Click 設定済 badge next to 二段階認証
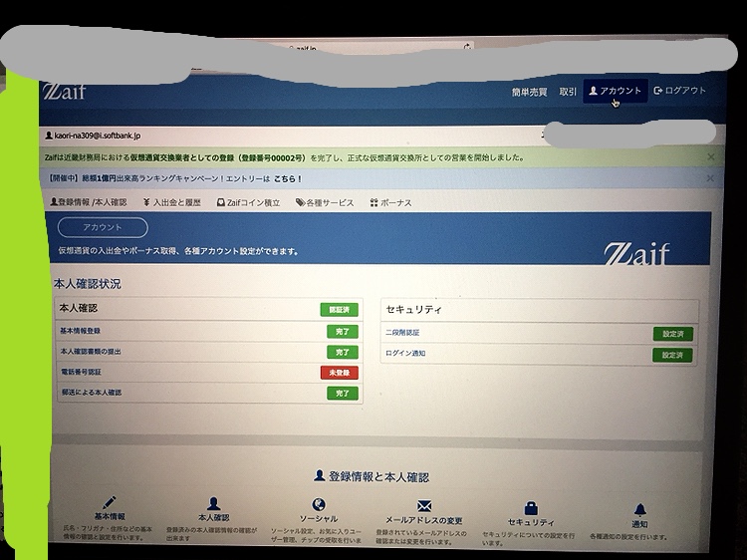Viewport: 747px width, 560px height. [x=672, y=334]
